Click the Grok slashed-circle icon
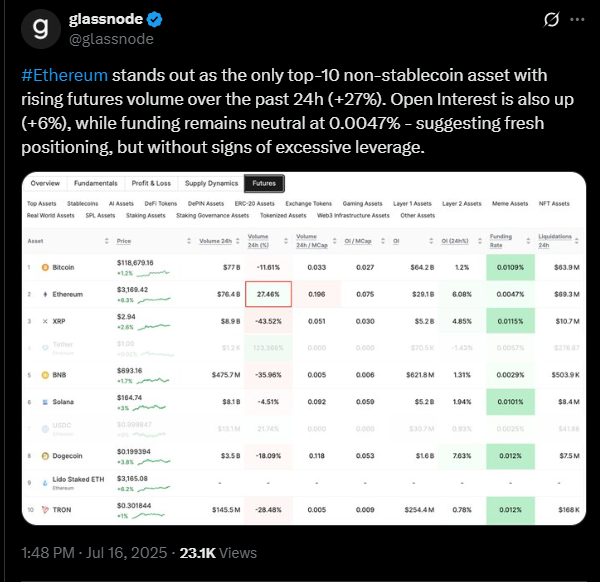600x582 pixels. [551, 20]
